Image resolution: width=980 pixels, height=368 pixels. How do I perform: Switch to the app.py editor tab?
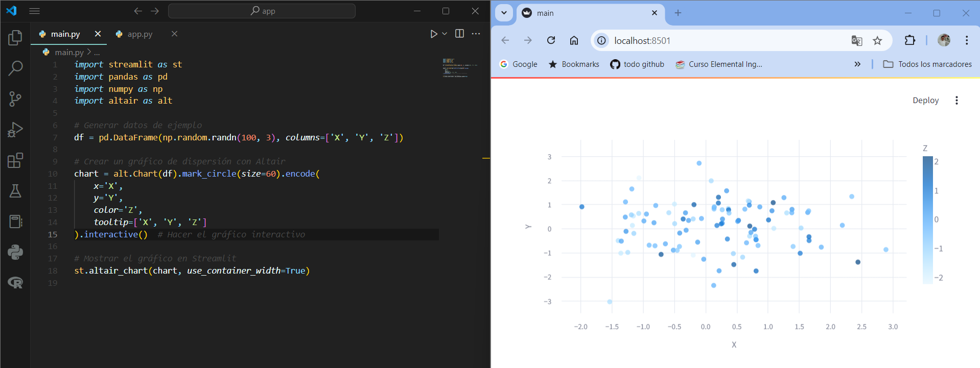click(140, 34)
